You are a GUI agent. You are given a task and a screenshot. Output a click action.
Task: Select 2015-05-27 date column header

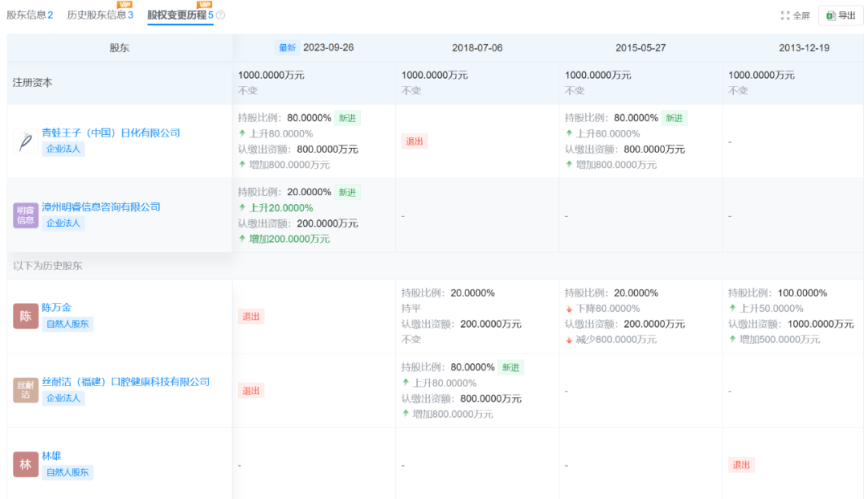coord(641,47)
